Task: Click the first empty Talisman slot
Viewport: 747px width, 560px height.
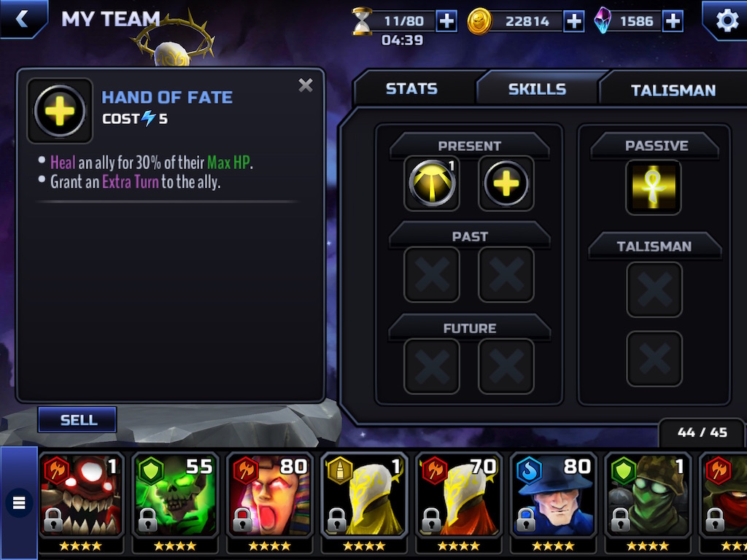Action: 654,289
